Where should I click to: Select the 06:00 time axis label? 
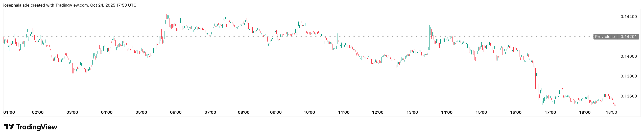click(176, 112)
